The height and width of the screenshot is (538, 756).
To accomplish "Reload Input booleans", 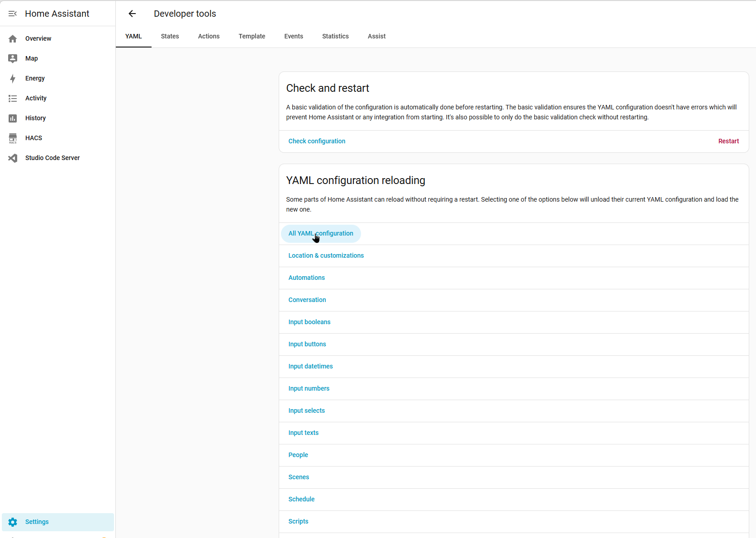I will (x=309, y=322).
